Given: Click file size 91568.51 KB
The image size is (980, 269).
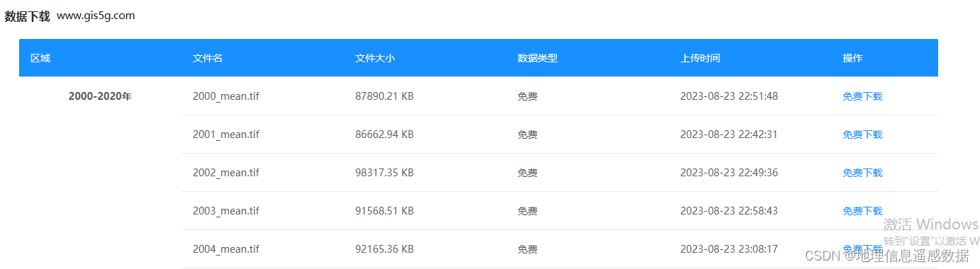Looking at the screenshot, I should click(384, 211).
